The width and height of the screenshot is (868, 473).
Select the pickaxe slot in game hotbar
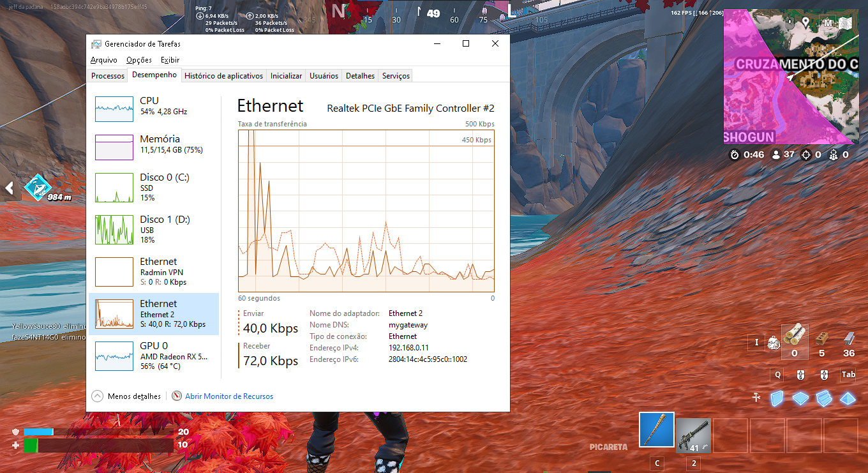[x=657, y=430]
